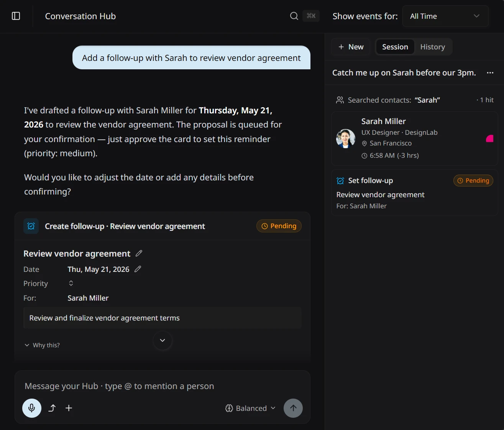Open the session's three-dot more menu
Image resolution: width=504 pixels, height=430 pixels.
coord(490,73)
